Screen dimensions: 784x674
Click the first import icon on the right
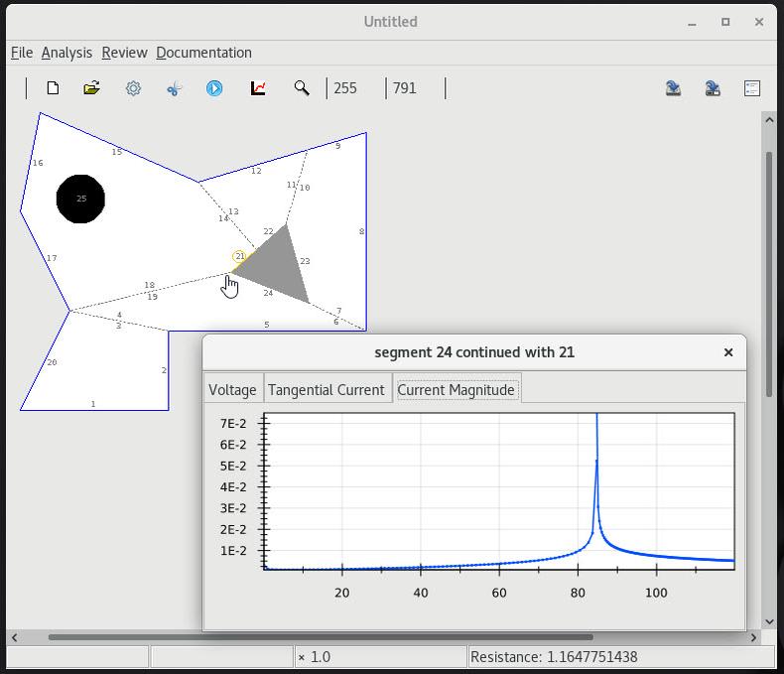pyautogui.click(x=673, y=88)
